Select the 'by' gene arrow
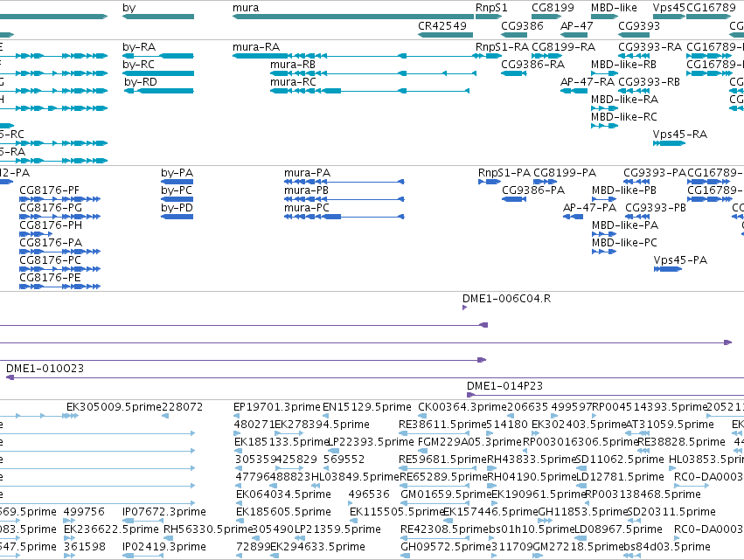 pyautogui.click(x=158, y=17)
